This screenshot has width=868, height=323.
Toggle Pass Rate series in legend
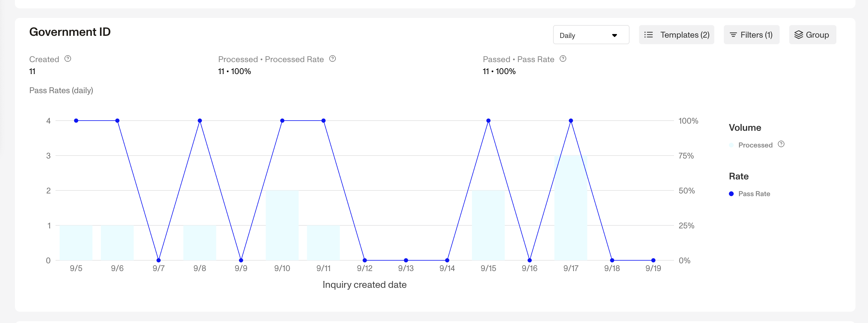coord(754,194)
